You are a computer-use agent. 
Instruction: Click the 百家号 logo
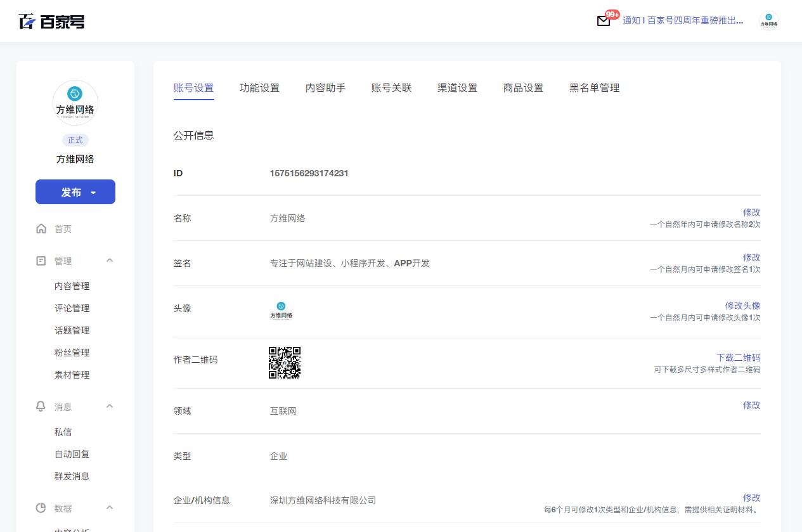tap(51, 21)
